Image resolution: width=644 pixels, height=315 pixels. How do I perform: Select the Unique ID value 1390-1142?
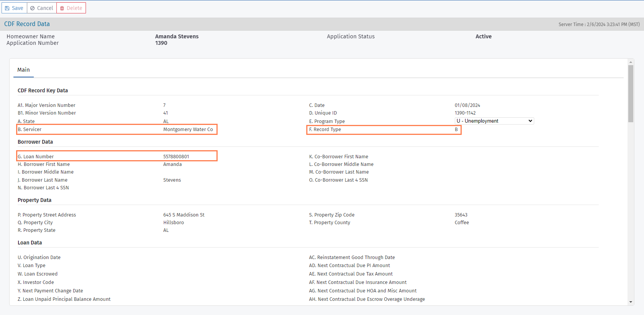coord(465,113)
